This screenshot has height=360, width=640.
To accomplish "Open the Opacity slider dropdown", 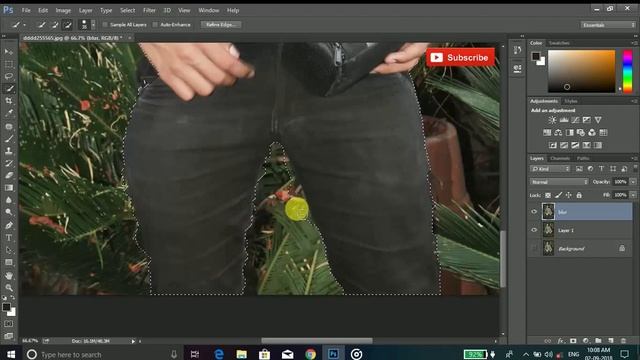I will click(x=633, y=182).
